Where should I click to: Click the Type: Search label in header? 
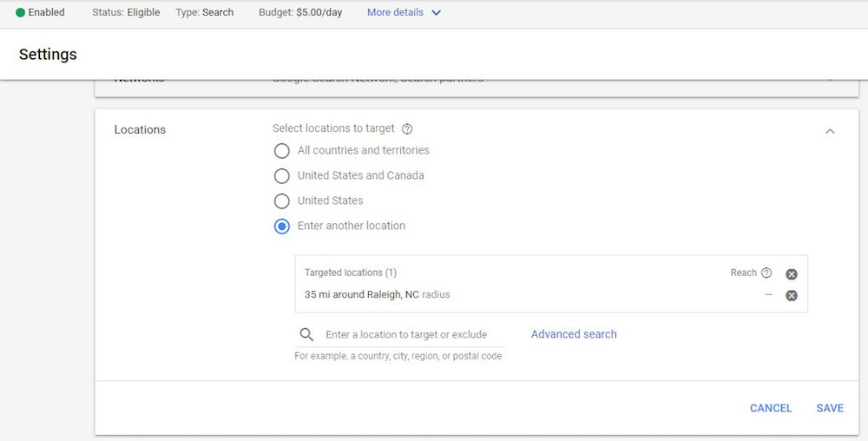coord(204,13)
